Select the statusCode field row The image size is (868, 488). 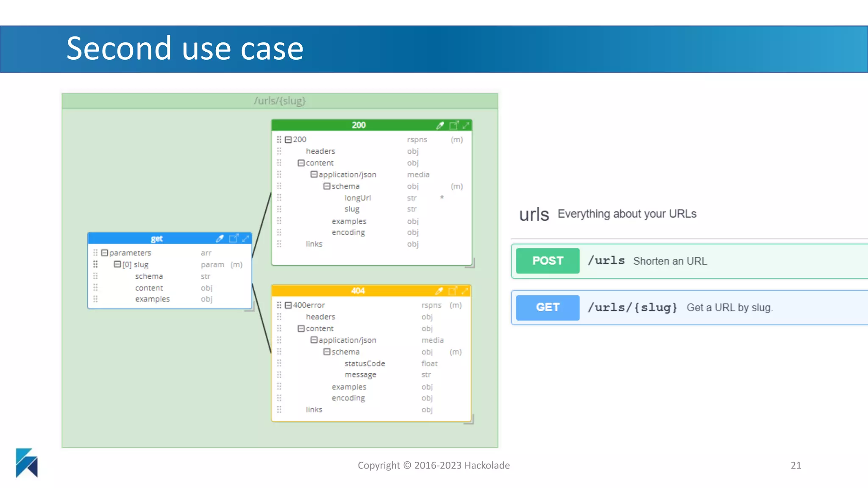click(x=364, y=363)
